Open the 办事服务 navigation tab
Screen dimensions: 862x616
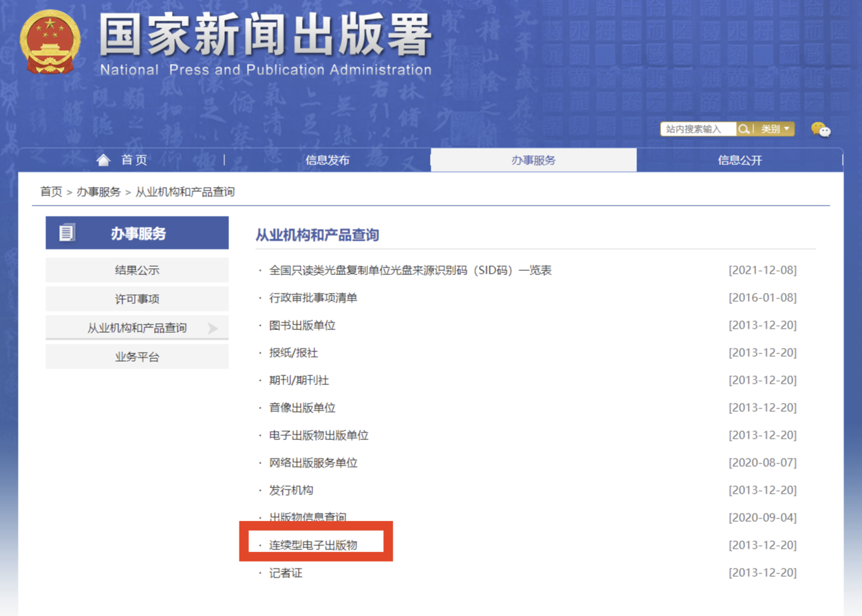(533, 160)
